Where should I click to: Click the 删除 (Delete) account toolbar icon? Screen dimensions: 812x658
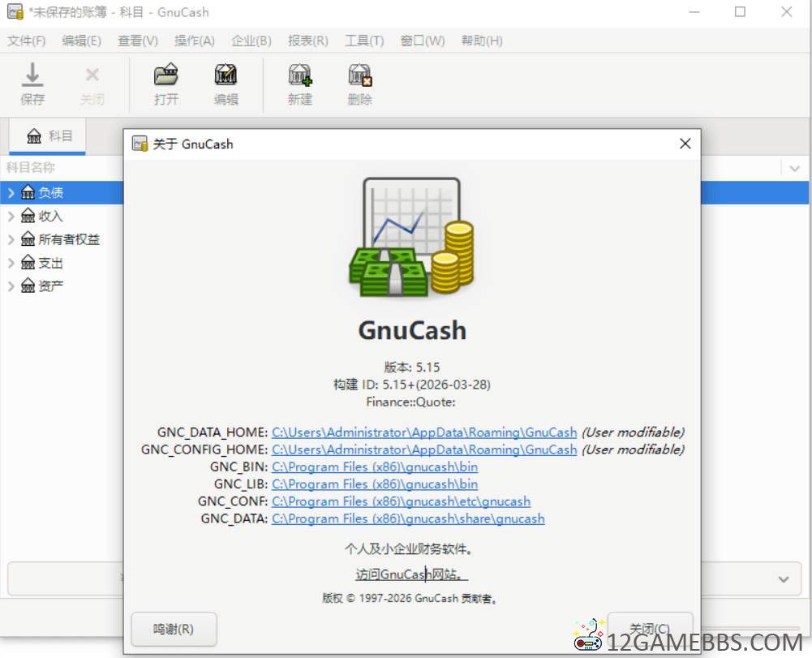click(360, 75)
